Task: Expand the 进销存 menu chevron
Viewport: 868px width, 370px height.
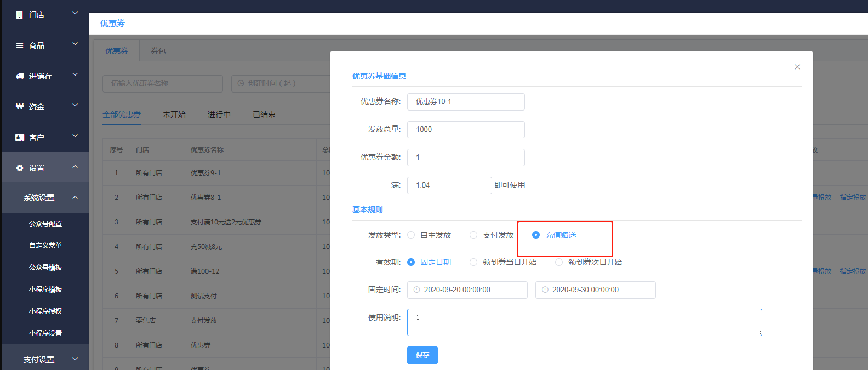Action: coord(75,74)
